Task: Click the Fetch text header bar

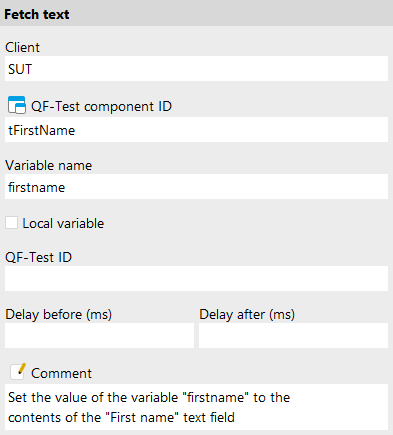Action: point(196,13)
